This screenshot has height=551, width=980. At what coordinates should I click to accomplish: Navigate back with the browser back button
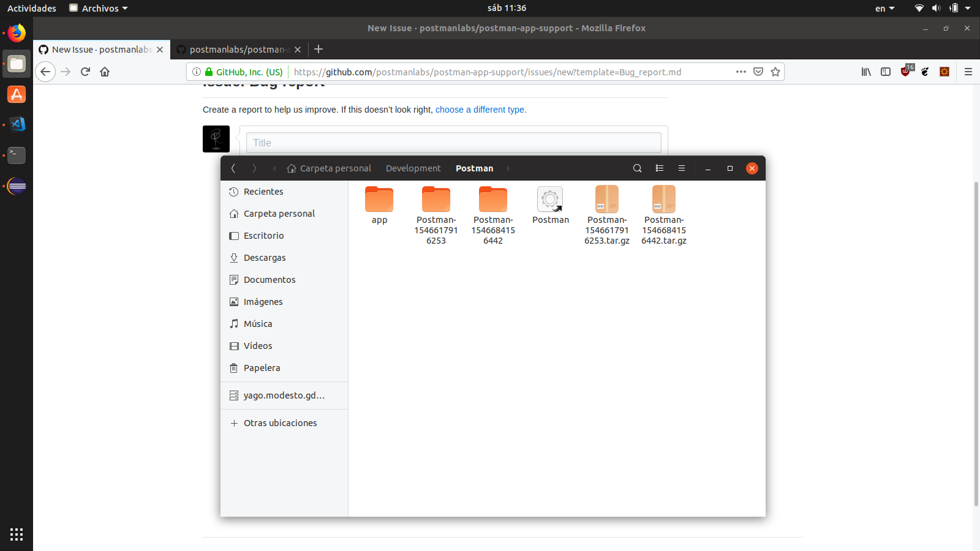click(x=45, y=72)
